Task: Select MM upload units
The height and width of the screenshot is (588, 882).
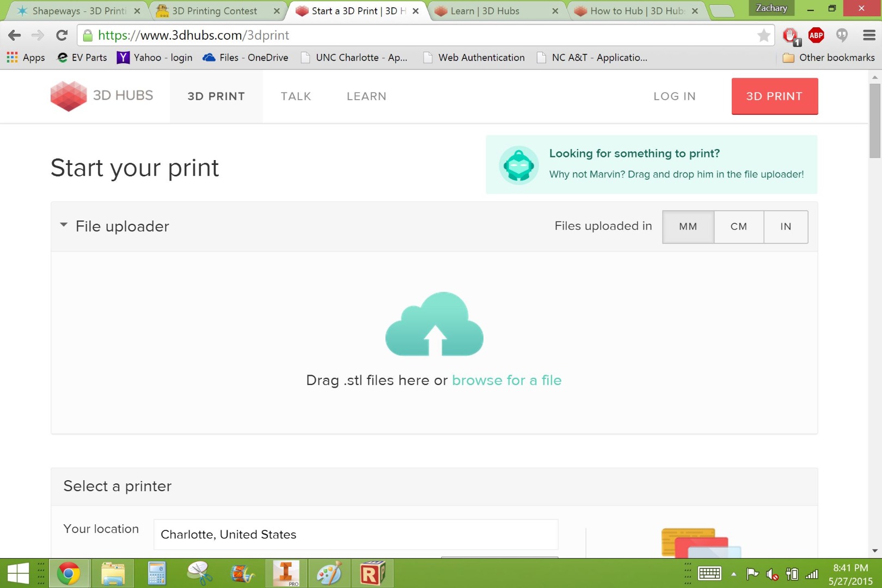Action: click(688, 226)
